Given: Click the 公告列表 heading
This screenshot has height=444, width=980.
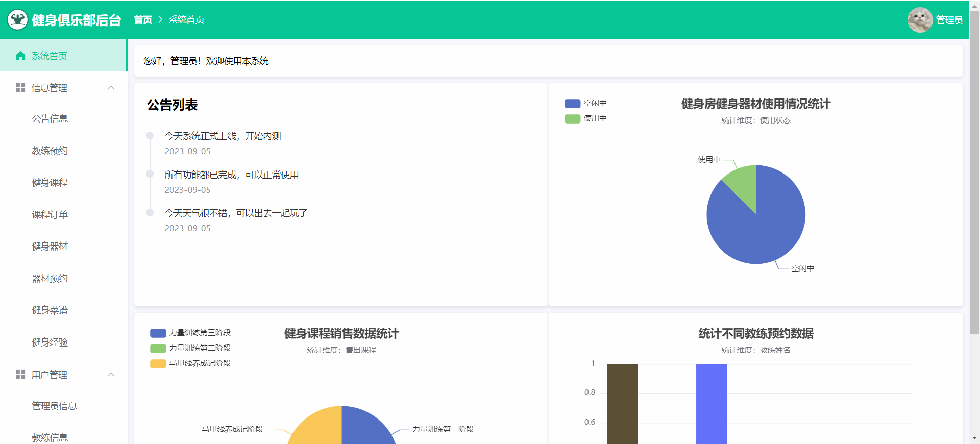Looking at the screenshot, I should point(173,105).
